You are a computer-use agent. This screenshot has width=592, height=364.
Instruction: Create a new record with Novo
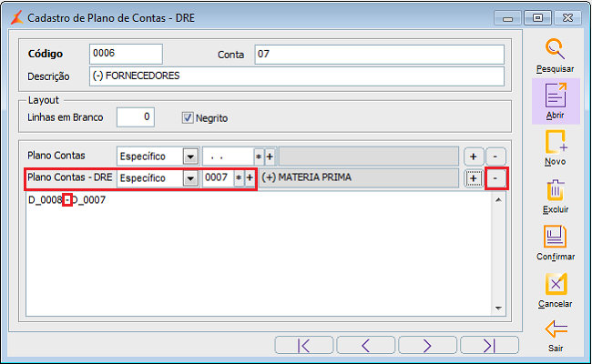556,142
